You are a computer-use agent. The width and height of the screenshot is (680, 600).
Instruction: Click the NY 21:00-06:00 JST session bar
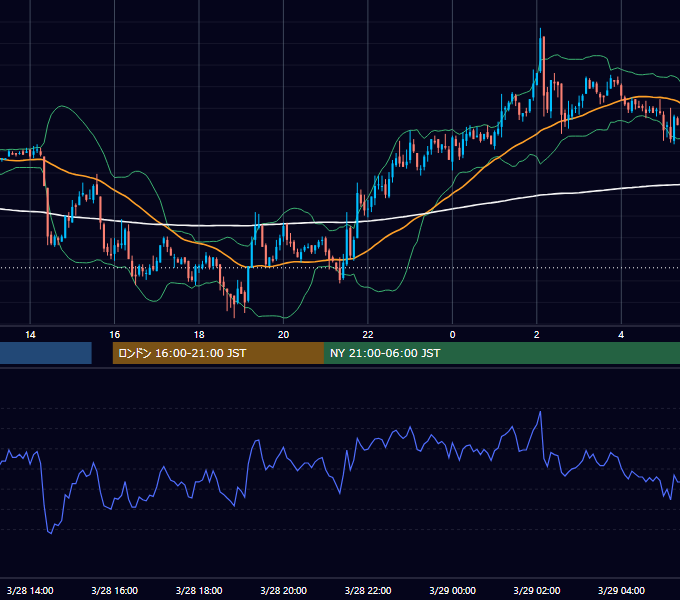click(502, 353)
